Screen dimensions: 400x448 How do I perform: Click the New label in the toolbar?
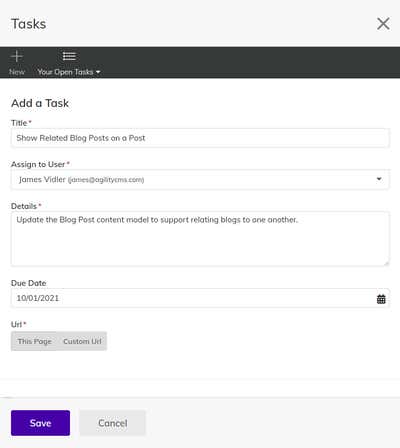coord(17,72)
